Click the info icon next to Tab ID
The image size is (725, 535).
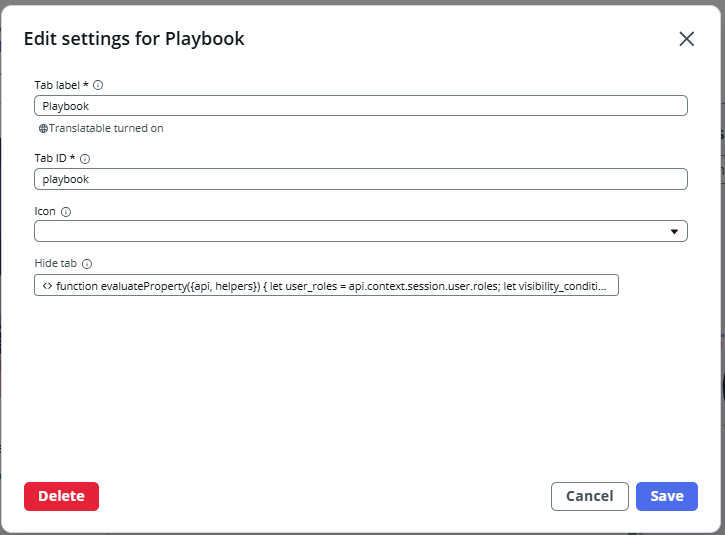click(x=85, y=159)
